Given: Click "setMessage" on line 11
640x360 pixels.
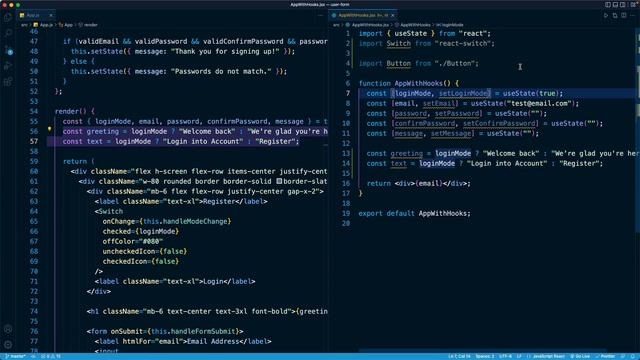Looking at the screenshot, I should [451, 133].
